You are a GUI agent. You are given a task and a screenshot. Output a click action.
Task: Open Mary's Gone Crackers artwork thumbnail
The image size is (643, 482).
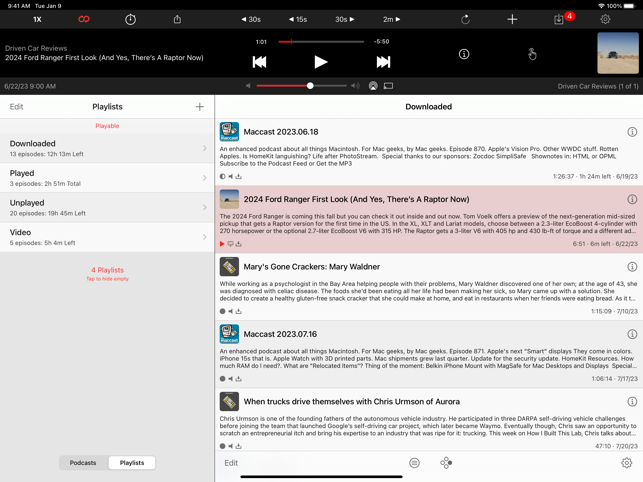coord(229,267)
